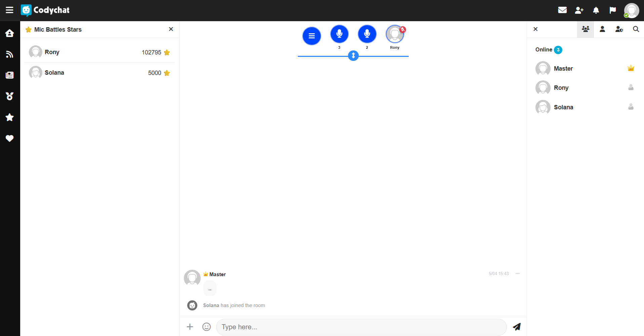Open the emoji picker smiley
The width and height of the screenshot is (644, 336).
point(206,327)
